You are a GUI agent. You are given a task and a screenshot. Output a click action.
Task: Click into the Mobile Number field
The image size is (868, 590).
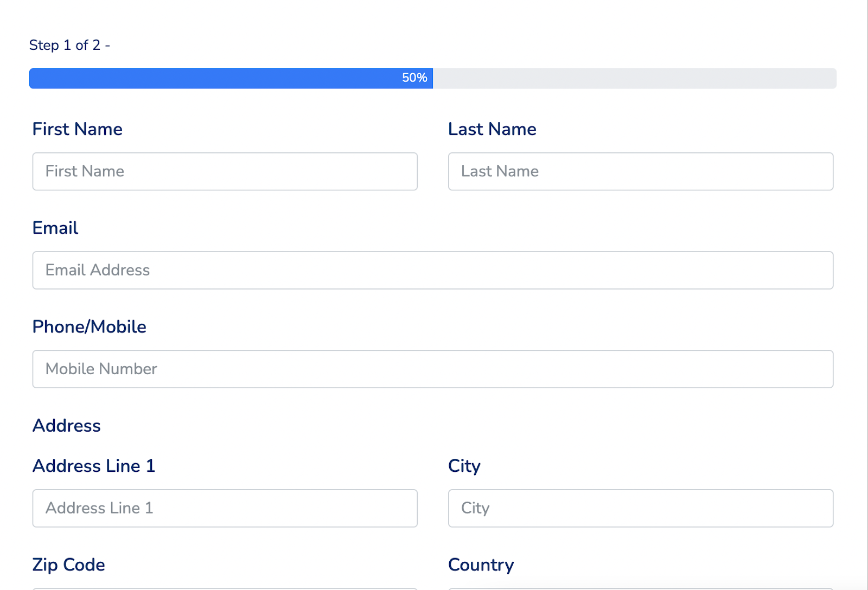433,369
